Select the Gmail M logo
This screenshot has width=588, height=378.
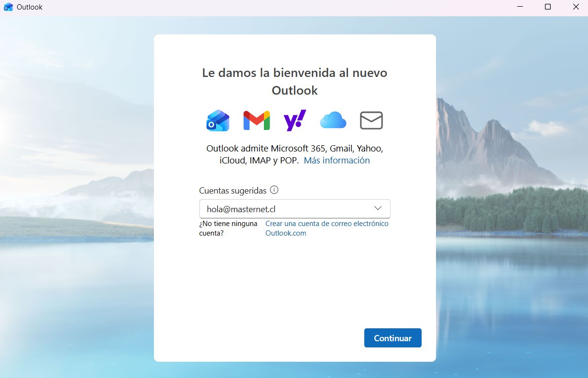tap(256, 120)
